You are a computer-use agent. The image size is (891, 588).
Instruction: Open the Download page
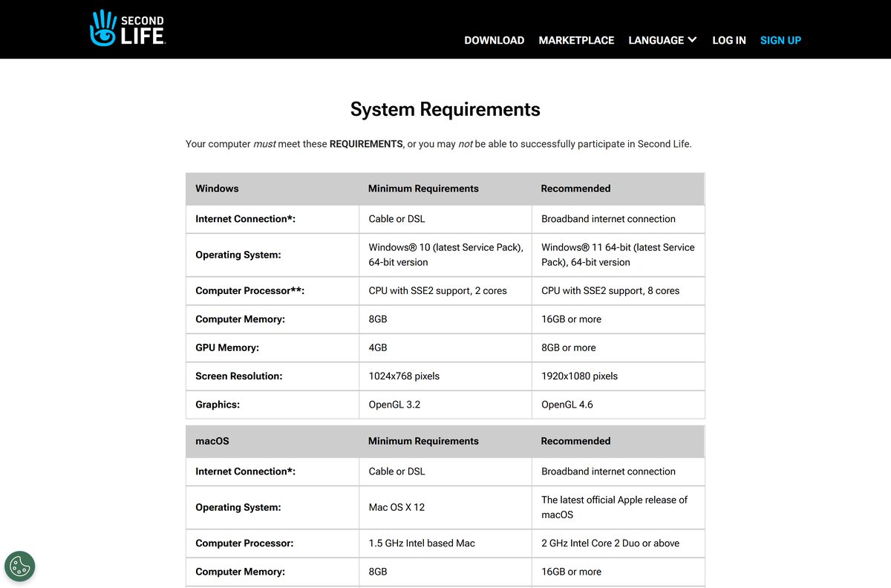(495, 40)
